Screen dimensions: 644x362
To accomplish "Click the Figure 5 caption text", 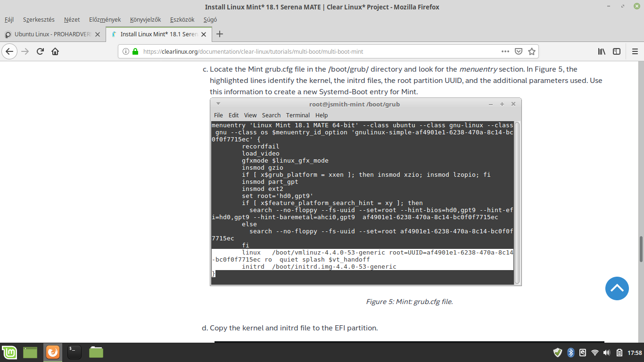I will (409, 302).
